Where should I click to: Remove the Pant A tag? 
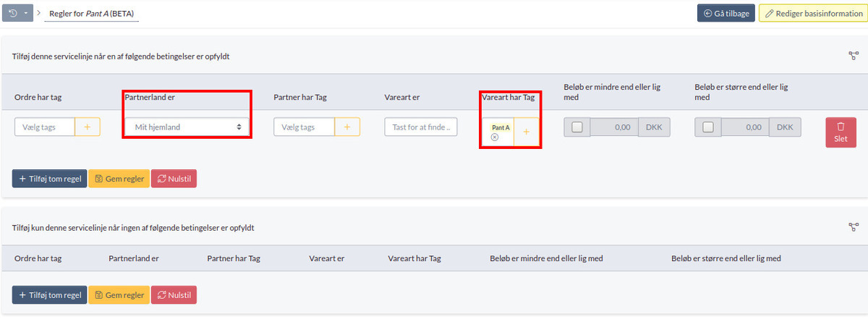click(x=495, y=137)
